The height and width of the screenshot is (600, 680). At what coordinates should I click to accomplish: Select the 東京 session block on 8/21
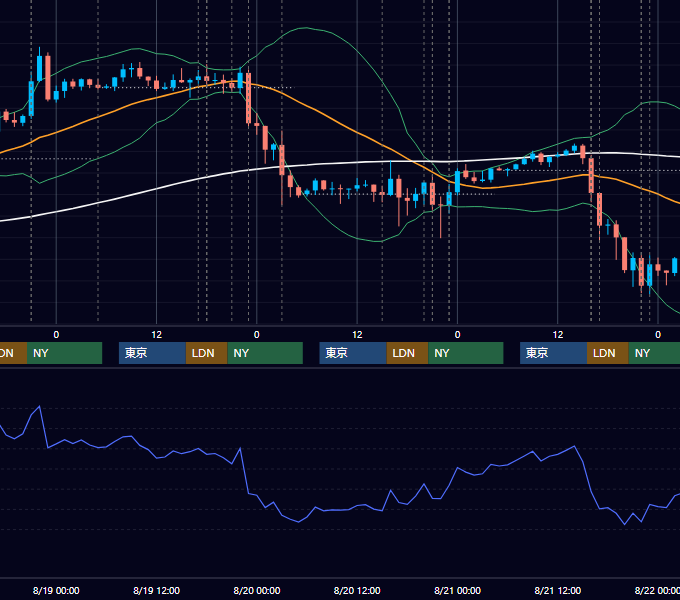coord(553,353)
